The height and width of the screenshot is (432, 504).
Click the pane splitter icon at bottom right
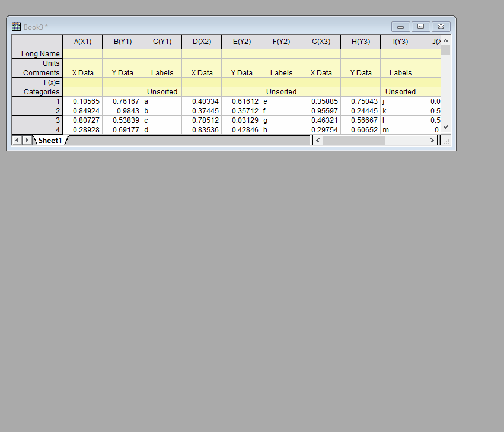tap(445, 140)
